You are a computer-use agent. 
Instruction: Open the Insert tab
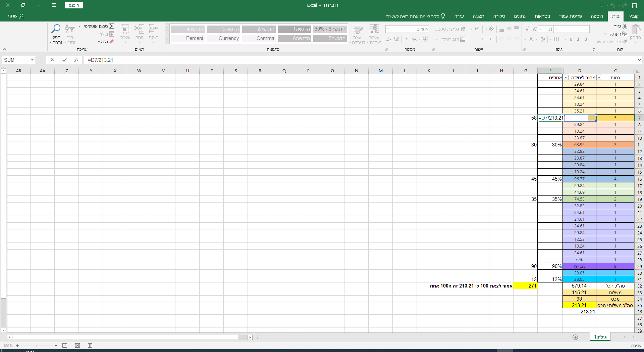click(x=597, y=16)
